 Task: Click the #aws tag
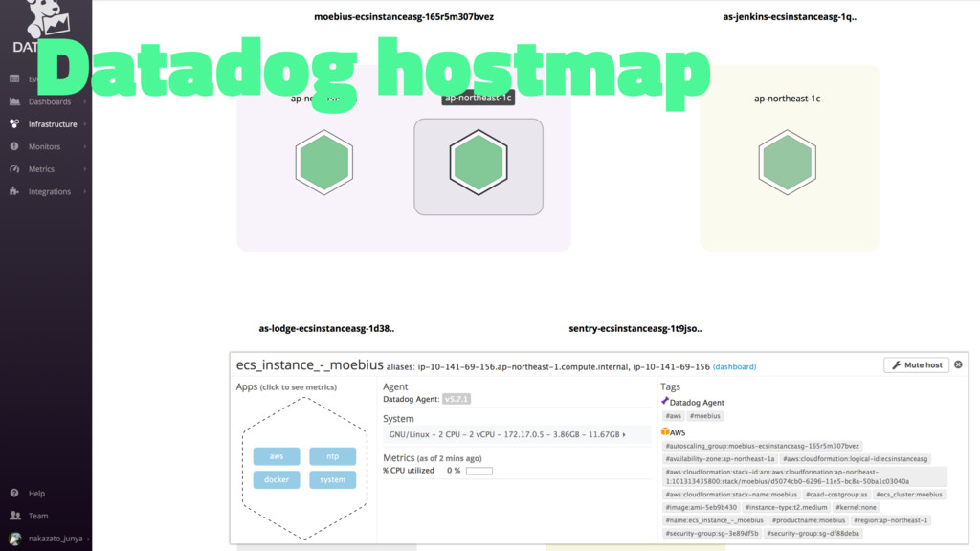click(673, 416)
